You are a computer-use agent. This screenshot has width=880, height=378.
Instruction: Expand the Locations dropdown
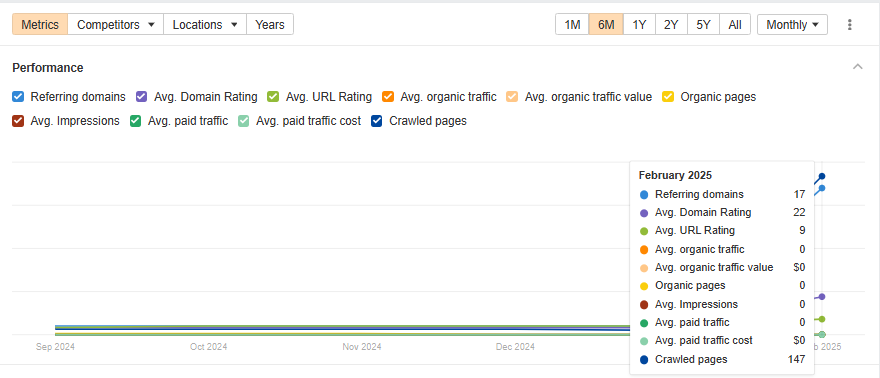[205, 25]
